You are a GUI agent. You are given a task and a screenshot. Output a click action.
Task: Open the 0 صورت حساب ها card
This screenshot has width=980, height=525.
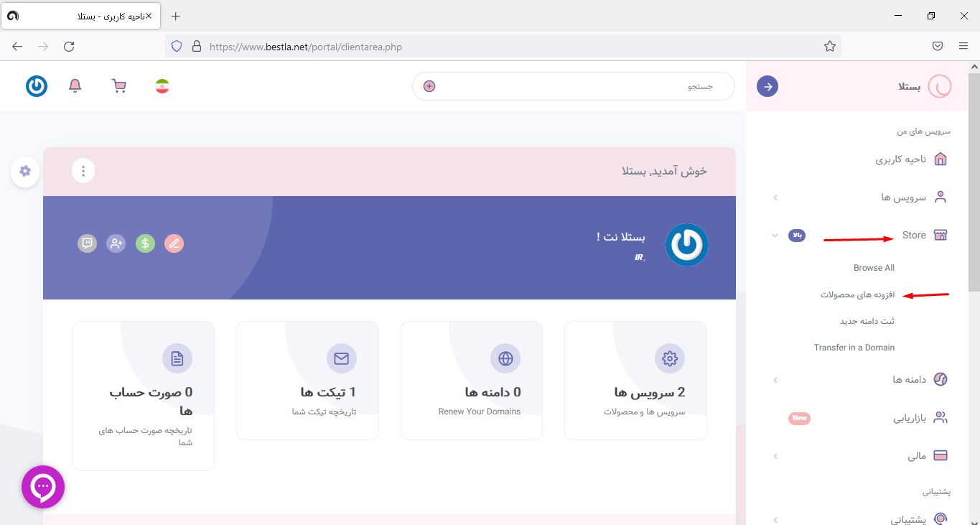click(143, 396)
